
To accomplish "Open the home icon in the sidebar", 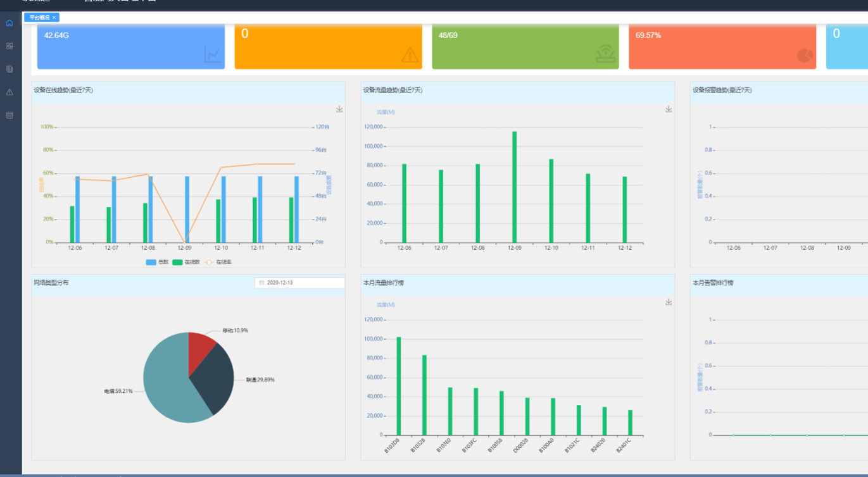I will 9,23.
